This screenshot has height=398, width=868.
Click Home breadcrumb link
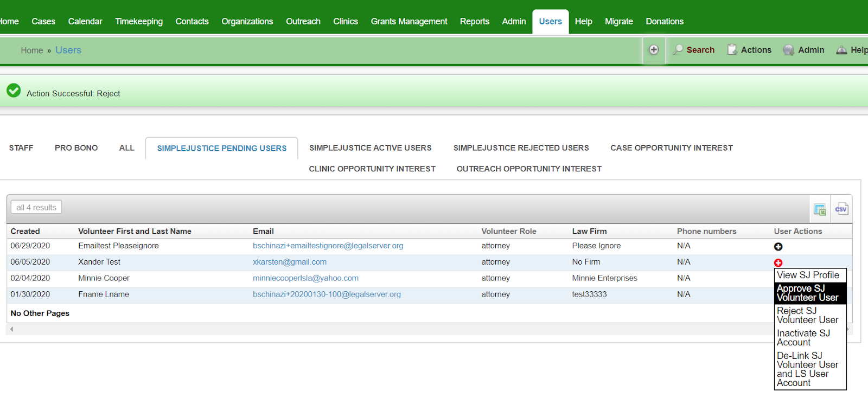point(32,50)
